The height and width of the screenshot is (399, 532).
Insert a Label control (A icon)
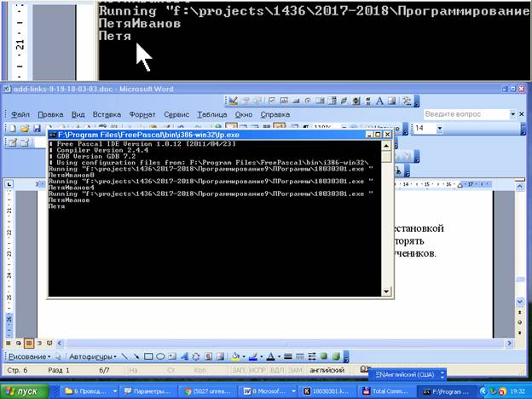click(x=379, y=101)
